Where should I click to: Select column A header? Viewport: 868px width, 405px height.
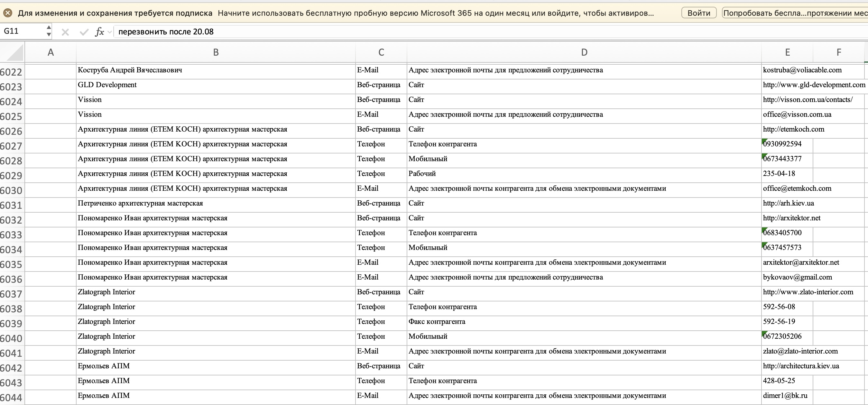(51, 52)
